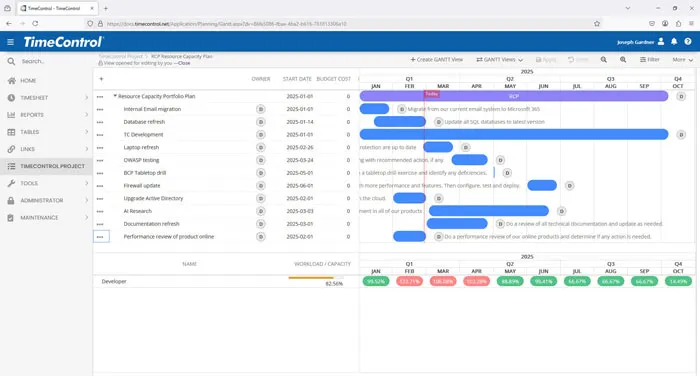
Task: Sort by the OWNER column header
Action: (261, 79)
